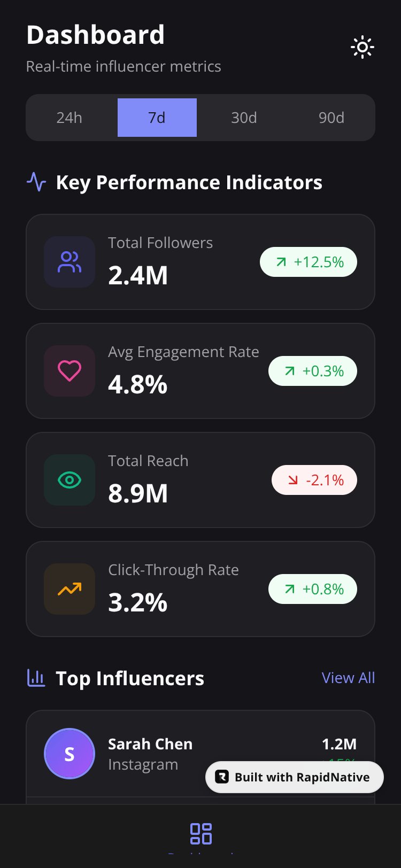This screenshot has height=868, width=401.
Task: Click the Built with RapidNative badge
Action: tap(295, 777)
